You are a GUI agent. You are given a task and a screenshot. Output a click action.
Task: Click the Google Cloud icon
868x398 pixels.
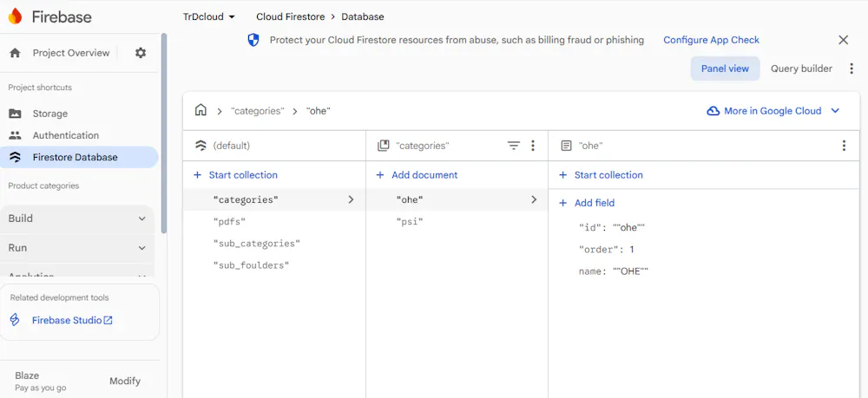click(713, 111)
